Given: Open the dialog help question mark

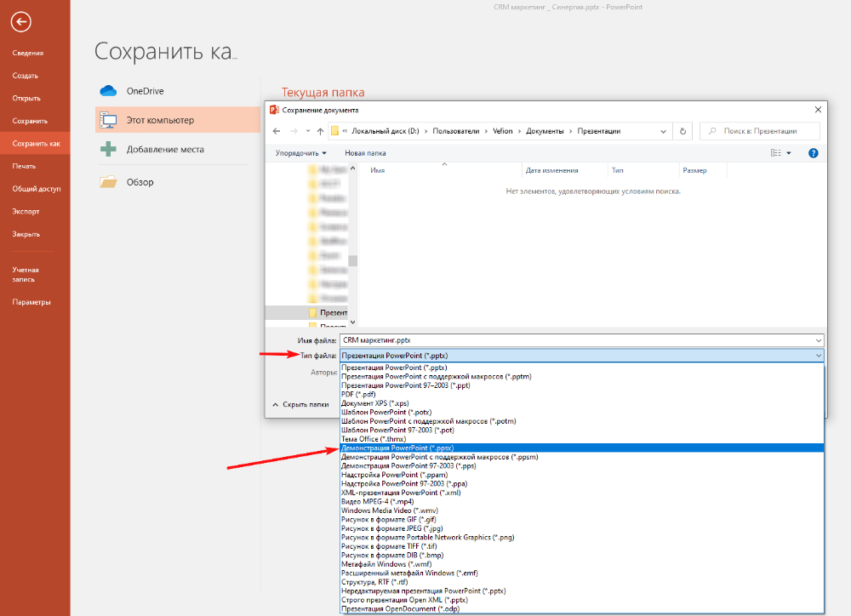Looking at the screenshot, I should [x=813, y=153].
